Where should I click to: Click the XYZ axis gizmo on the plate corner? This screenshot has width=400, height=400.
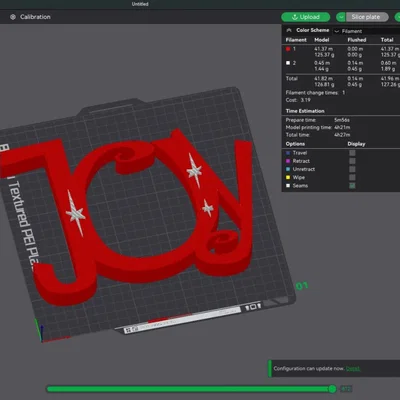tap(40, 330)
